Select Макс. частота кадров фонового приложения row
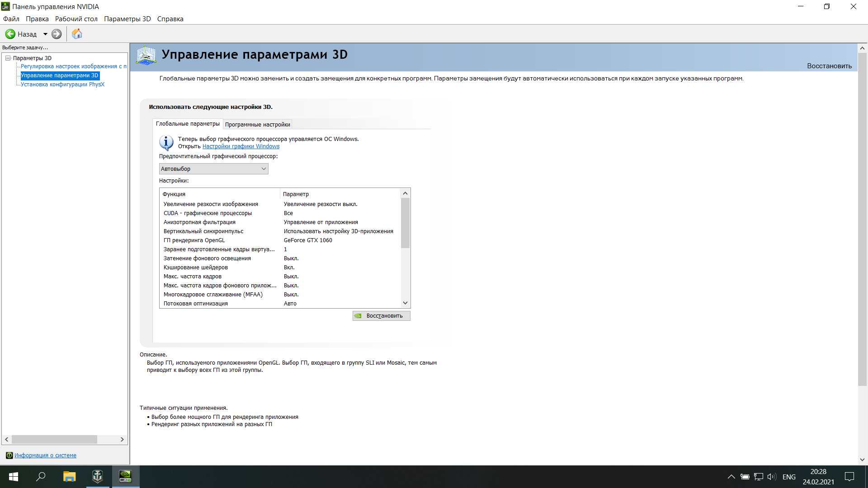Image resolution: width=868 pixels, height=488 pixels. (x=280, y=286)
